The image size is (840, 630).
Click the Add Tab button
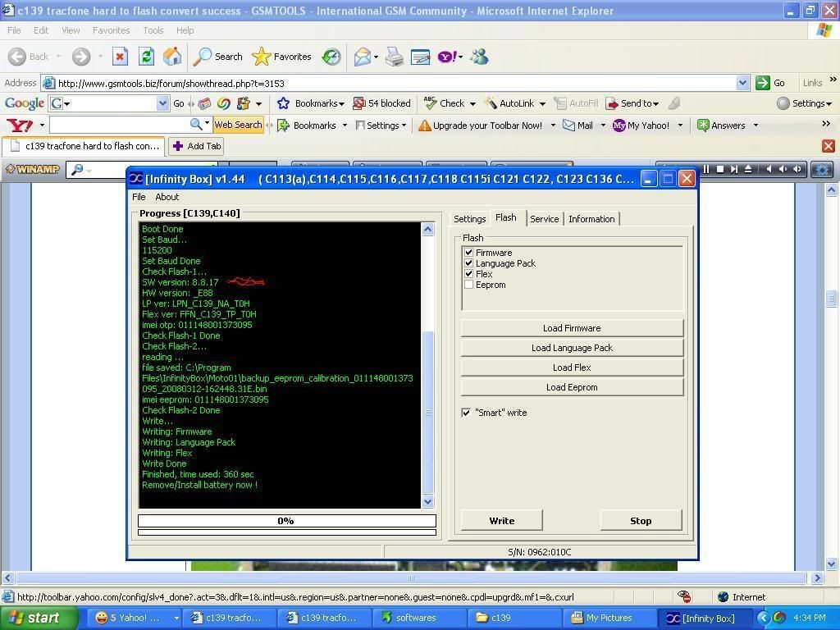(197, 146)
